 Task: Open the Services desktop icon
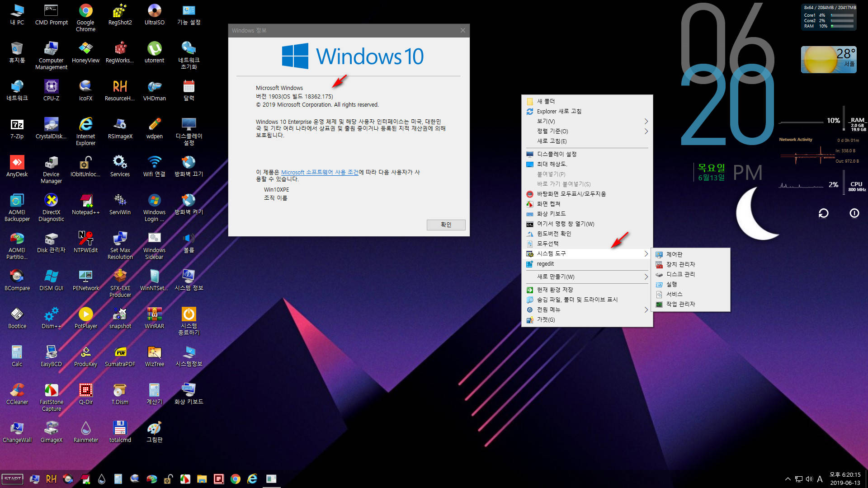point(120,166)
